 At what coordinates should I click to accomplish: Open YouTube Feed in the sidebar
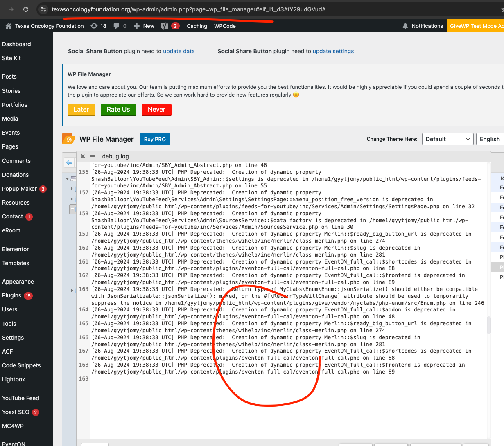click(20, 398)
